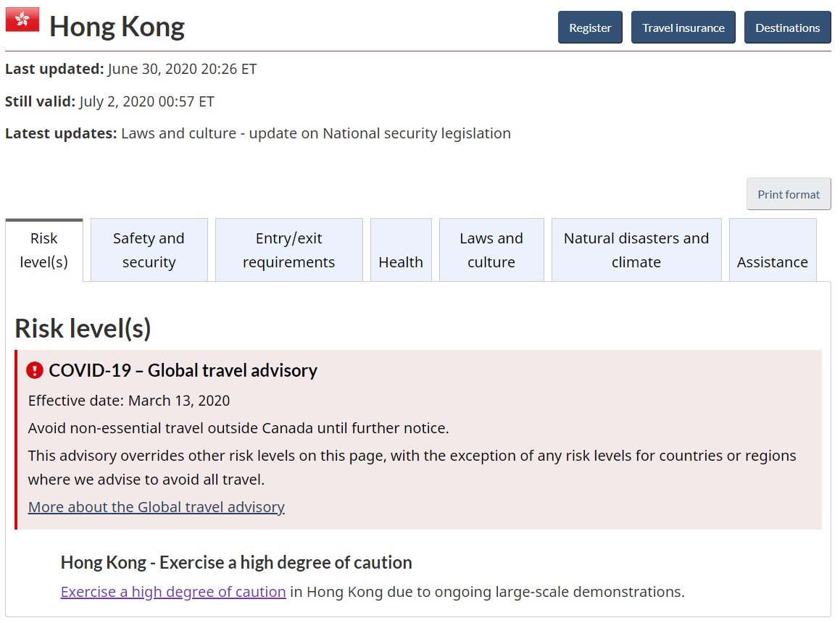This screenshot has height=623, width=840.
Task: Open the Travel insurance page
Action: 683,28
